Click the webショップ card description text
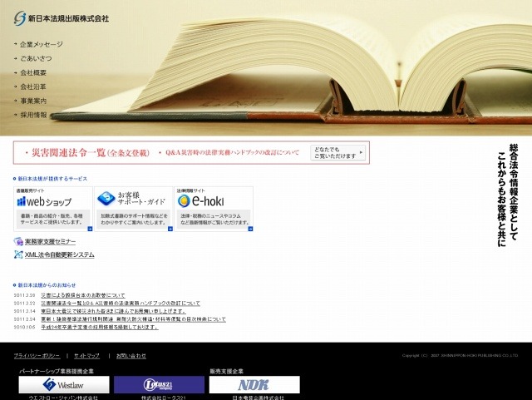The image size is (532, 400). (x=52, y=219)
